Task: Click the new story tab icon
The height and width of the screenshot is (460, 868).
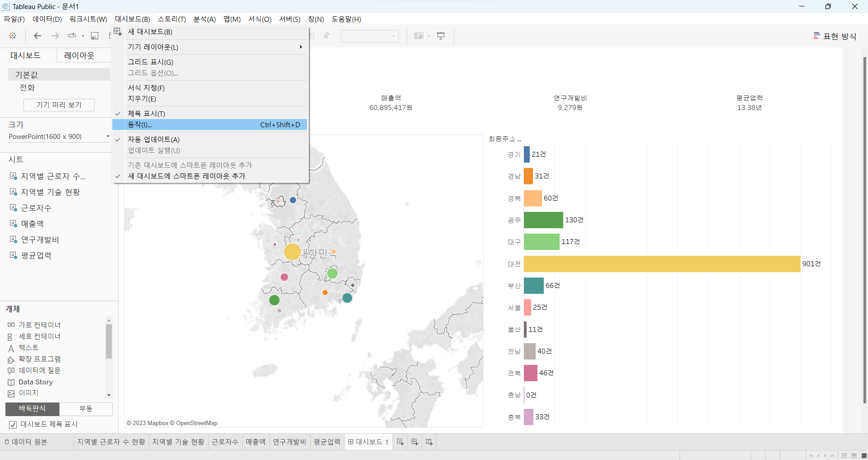Action: click(429, 442)
